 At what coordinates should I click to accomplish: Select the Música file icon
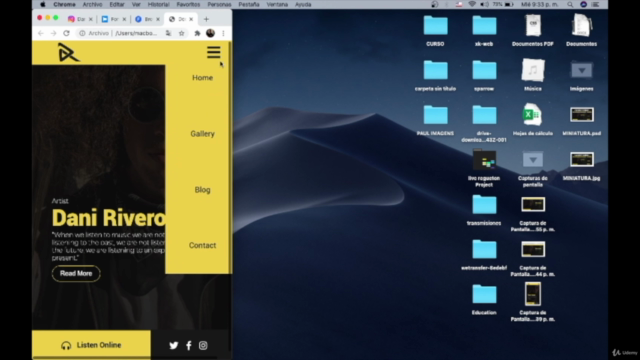[x=533, y=70]
